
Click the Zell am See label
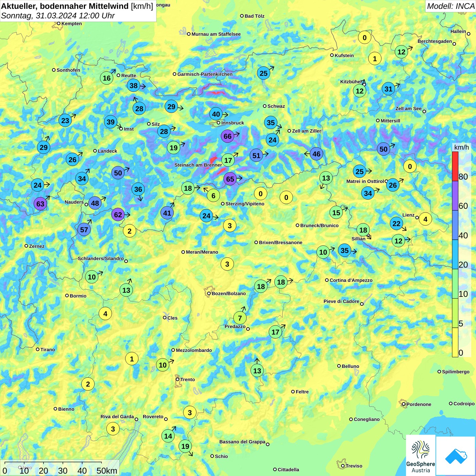(x=408, y=108)
